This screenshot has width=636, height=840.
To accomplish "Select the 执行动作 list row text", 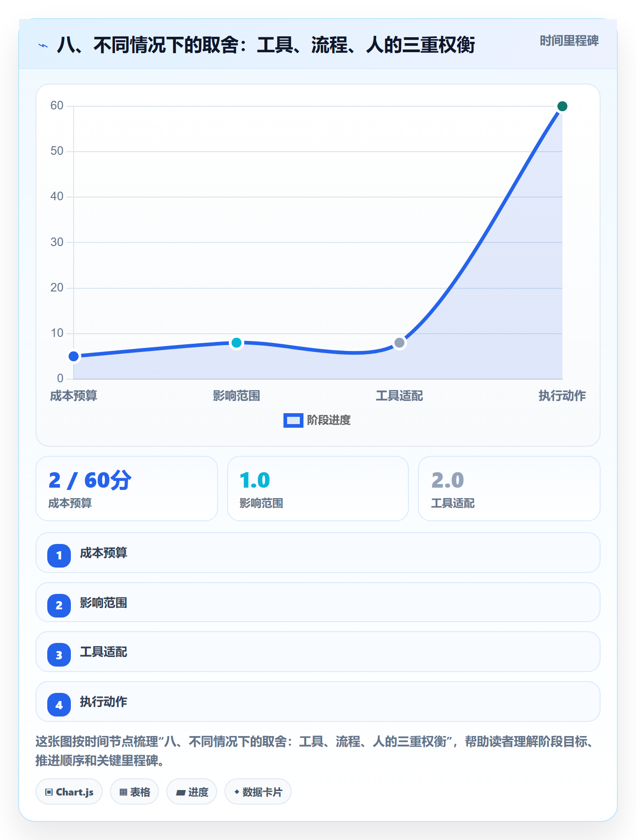I will point(104,702).
